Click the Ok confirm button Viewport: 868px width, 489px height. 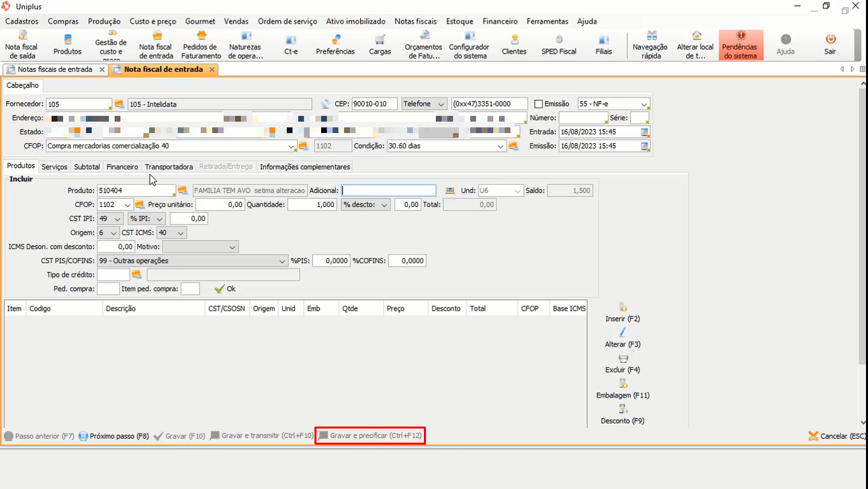pos(225,289)
